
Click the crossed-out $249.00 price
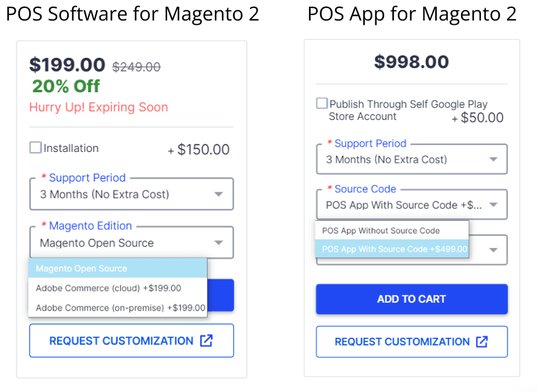click(136, 67)
